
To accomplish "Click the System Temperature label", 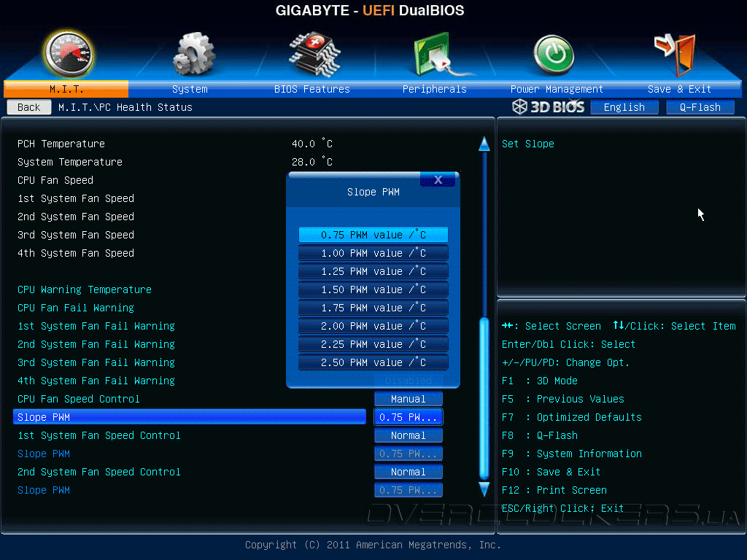I will (70, 162).
